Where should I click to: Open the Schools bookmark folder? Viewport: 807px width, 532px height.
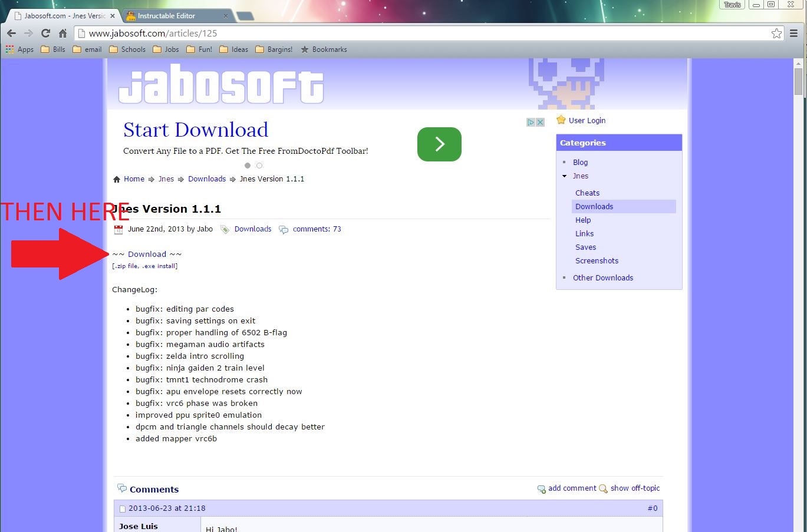pyautogui.click(x=127, y=49)
